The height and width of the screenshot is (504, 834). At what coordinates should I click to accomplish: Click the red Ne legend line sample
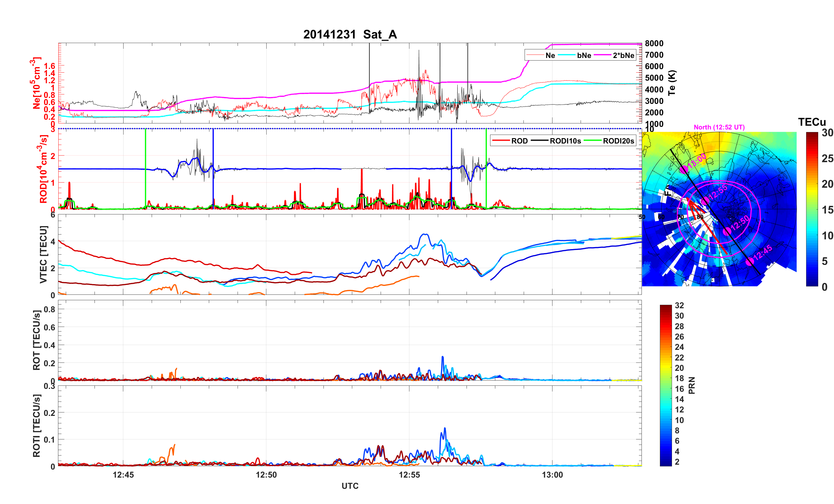tap(535, 55)
